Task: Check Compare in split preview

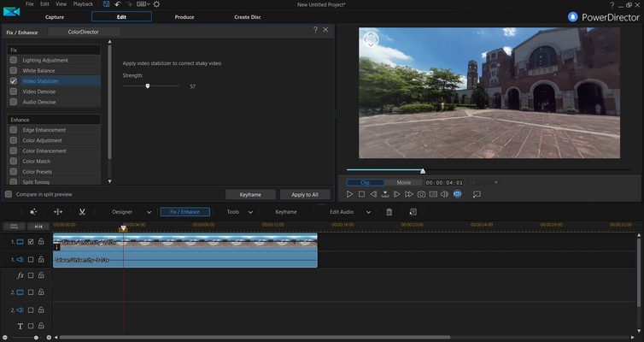Action: coord(9,194)
